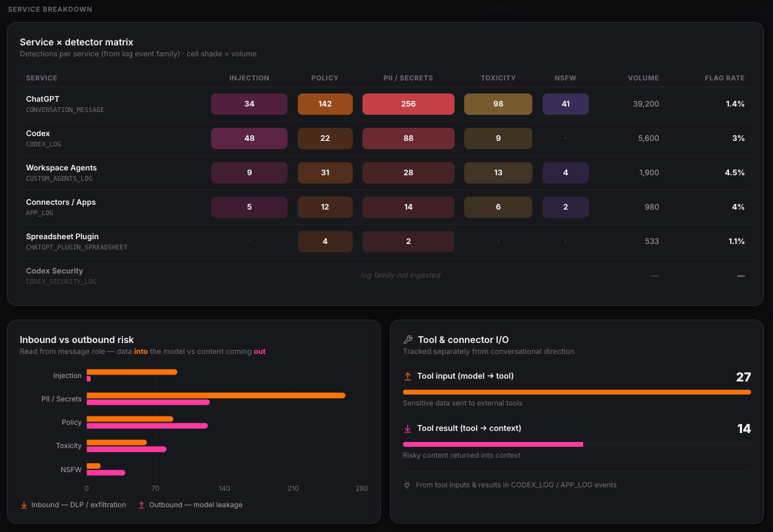The image size is (773, 532).
Task: Open the Connectors / Apps service name
Action: point(61,202)
